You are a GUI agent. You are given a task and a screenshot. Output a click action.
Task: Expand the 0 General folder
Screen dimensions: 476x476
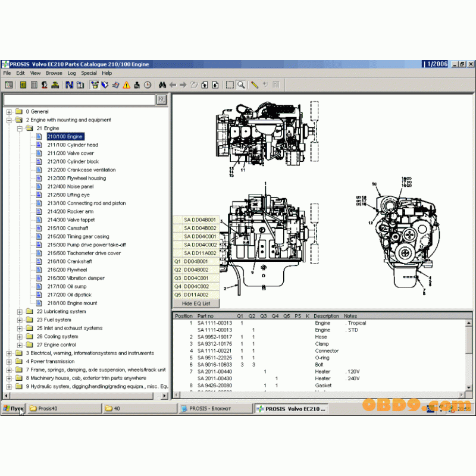coord(9,112)
